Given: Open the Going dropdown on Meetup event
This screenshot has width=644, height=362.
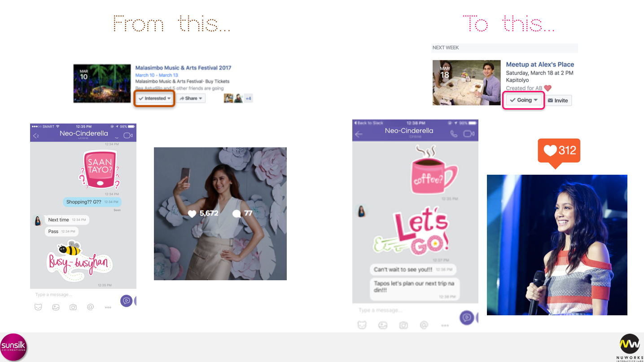Looking at the screenshot, I should point(524,100).
